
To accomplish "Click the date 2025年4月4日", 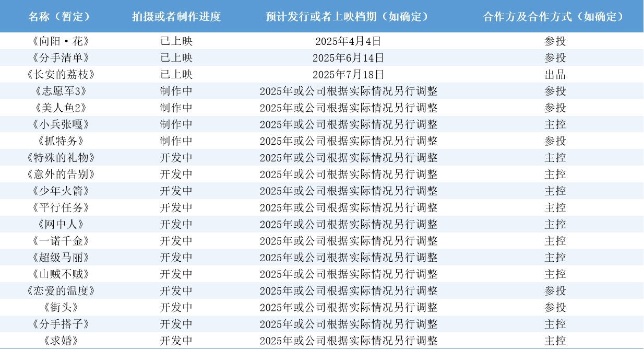I will click(x=348, y=41).
